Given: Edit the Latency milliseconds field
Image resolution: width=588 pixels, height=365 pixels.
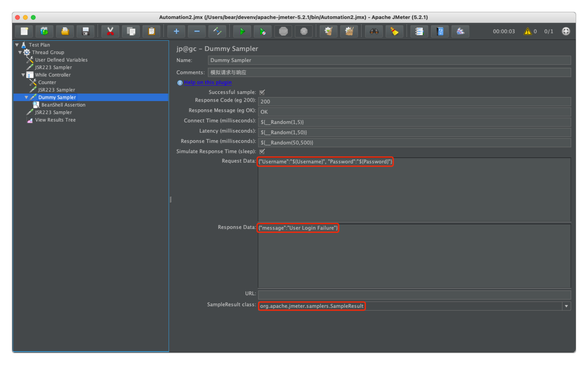Looking at the screenshot, I should (414, 133).
